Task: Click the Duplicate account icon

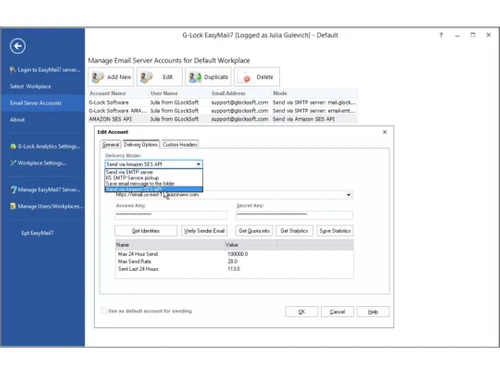Action: [x=195, y=77]
